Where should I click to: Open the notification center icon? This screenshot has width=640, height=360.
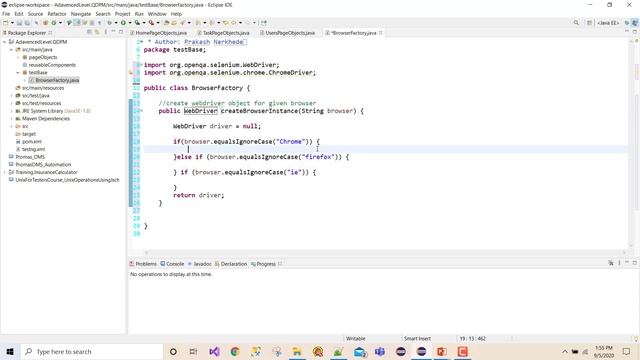(627, 351)
